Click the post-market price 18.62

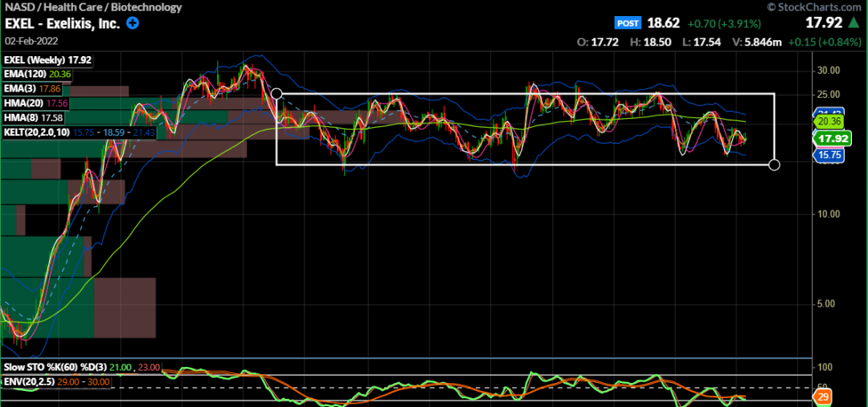pyautogui.click(x=663, y=23)
